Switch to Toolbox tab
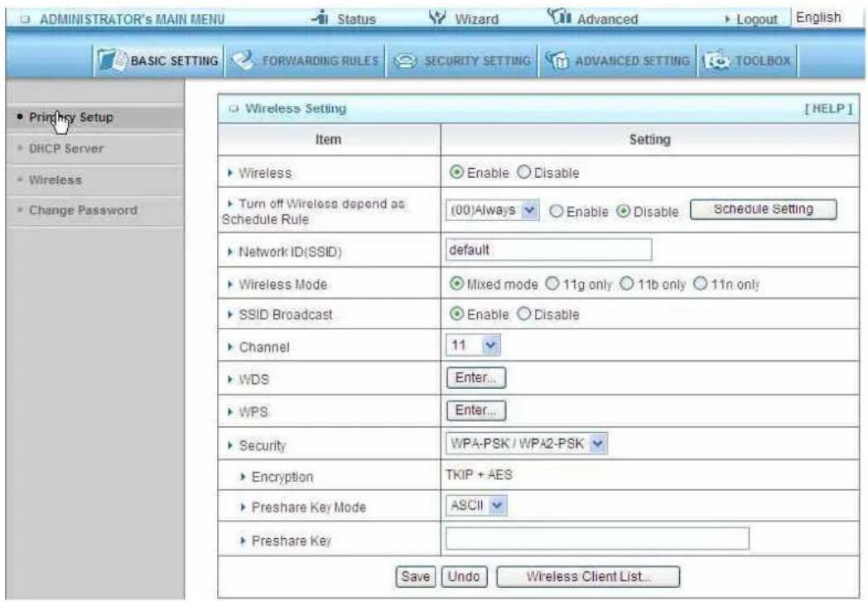Image resolution: width=868 pixels, height=601 pixels. click(747, 60)
